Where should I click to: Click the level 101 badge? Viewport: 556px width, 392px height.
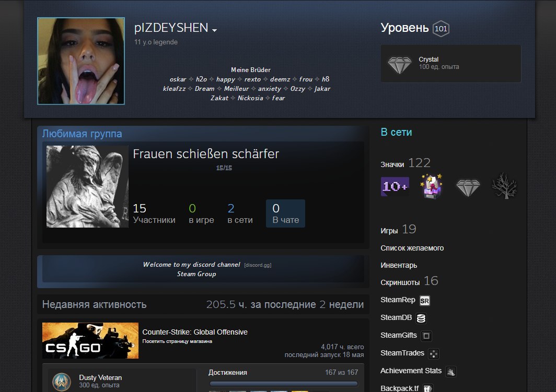441,29
